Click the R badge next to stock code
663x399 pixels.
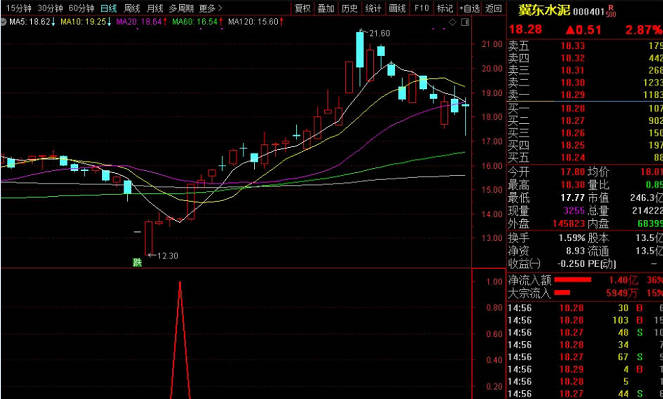tap(611, 8)
